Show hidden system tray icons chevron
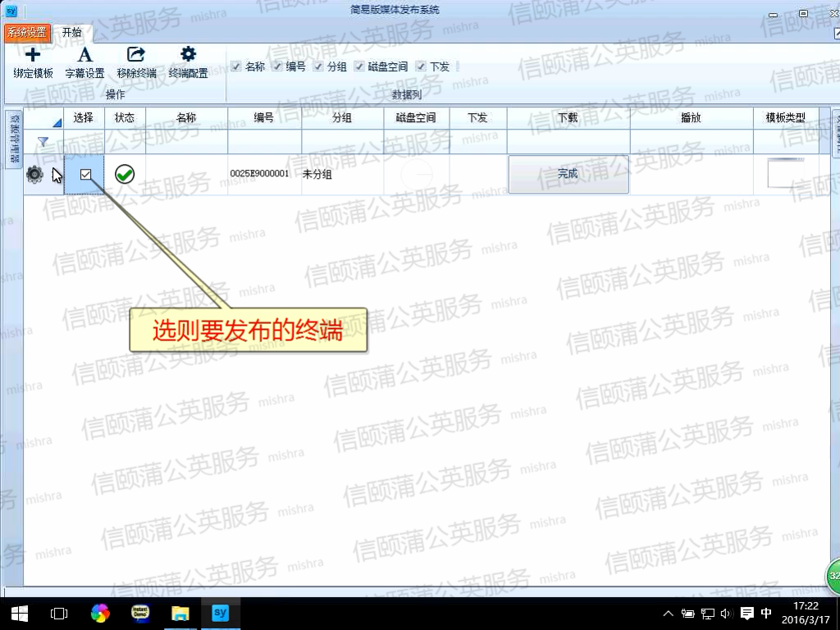This screenshot has width=840, height=630. 669,614
